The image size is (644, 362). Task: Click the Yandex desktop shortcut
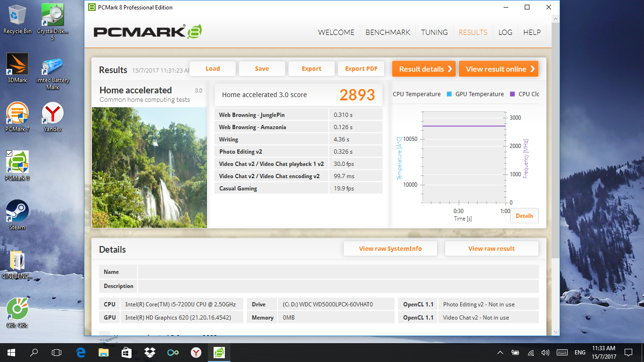pyautogui.click(x=52, y=117)
